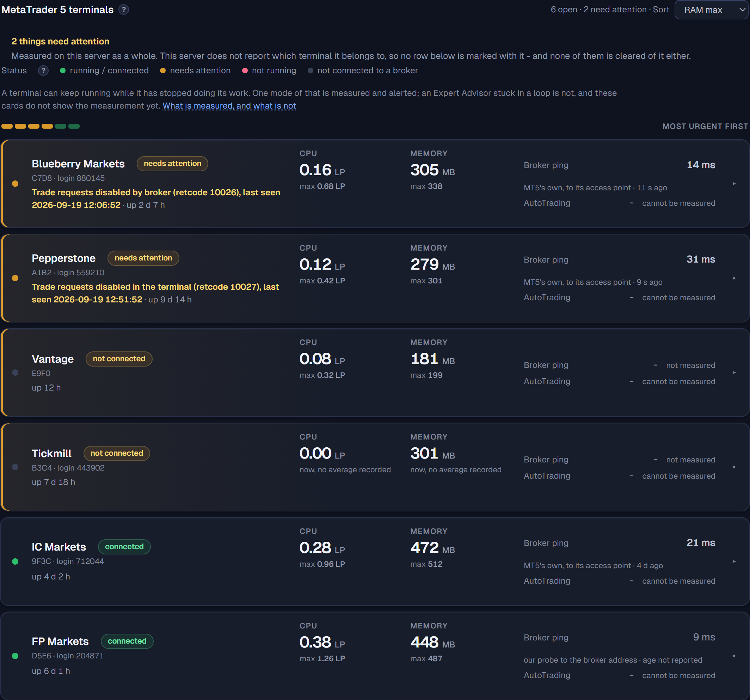Select the Tickmill terminal name
Screen dimensions: 750x700
click(x=51, y=453)
